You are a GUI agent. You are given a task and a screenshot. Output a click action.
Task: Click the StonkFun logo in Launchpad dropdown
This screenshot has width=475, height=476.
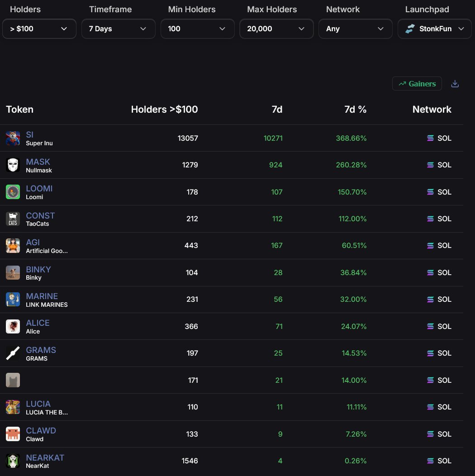tap(410, 29)
